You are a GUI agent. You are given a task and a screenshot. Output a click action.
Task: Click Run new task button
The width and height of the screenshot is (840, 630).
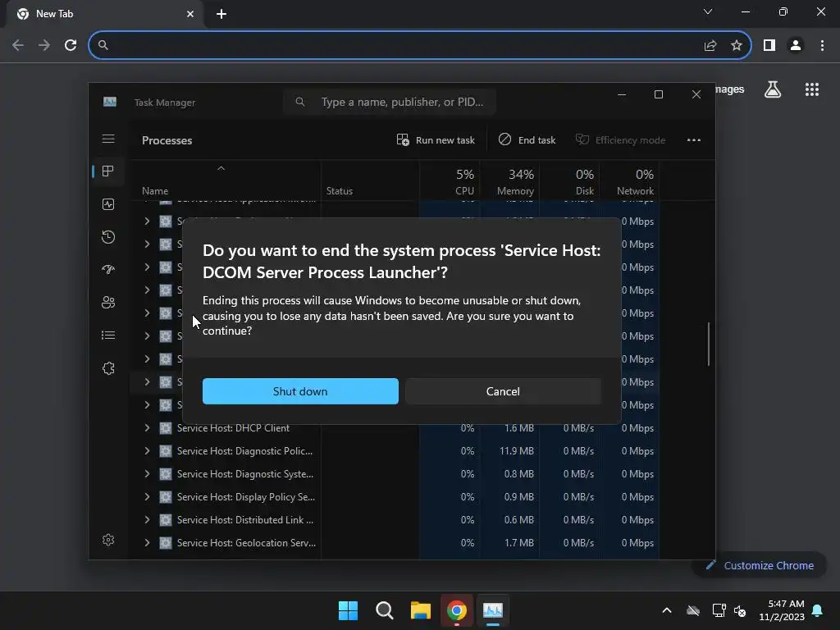point(436,139)
